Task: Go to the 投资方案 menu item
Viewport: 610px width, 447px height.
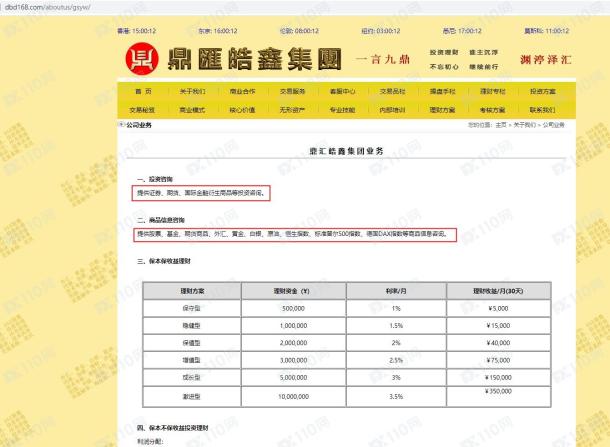Action: (543, 91)
